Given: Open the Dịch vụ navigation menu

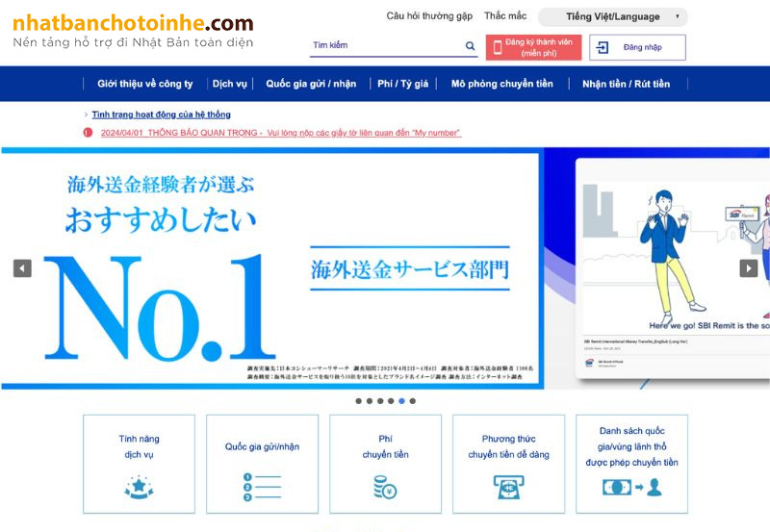Looking at the screenshot, I should [x=229, y=84].
